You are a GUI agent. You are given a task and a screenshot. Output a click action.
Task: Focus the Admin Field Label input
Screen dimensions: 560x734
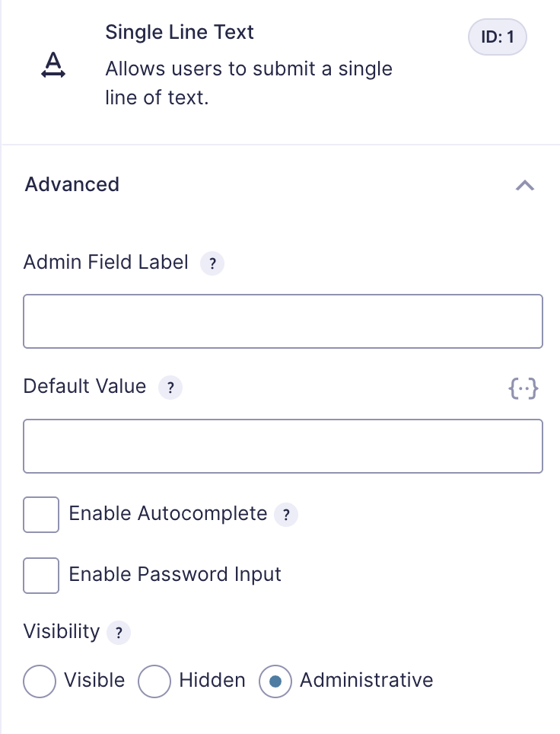click(x=283, y=321)
